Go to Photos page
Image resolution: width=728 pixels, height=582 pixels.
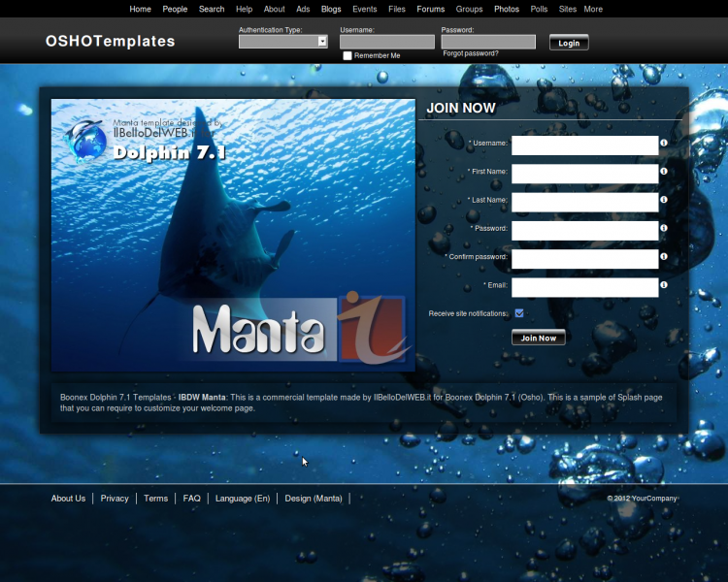(x=507, y=9)
